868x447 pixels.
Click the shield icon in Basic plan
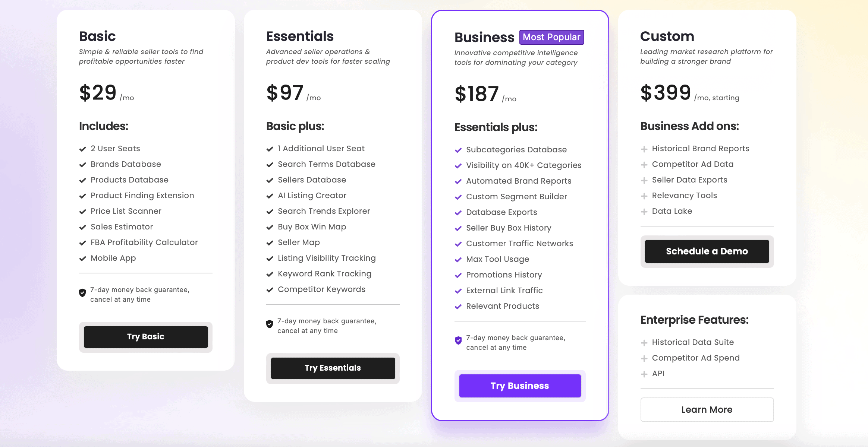tap(82, 293)
